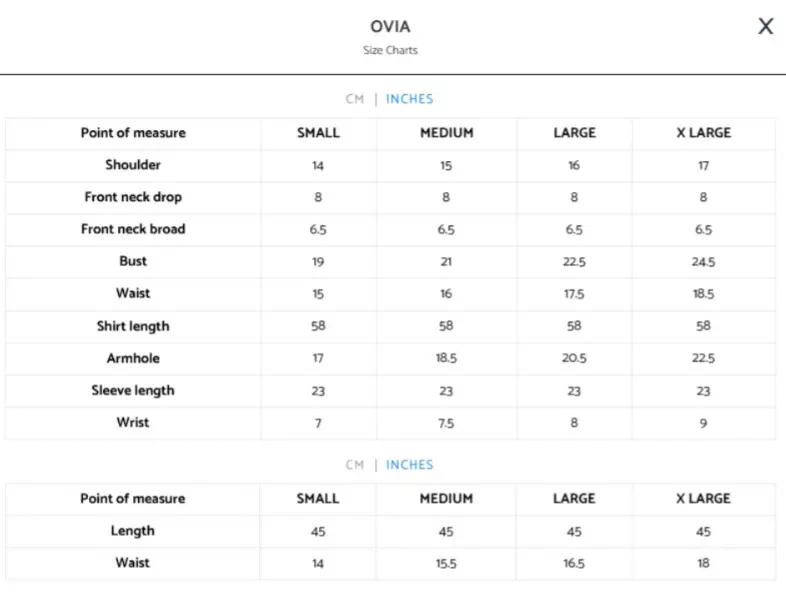Click X LARGE header in the lower table
The image size is (786, 609).
coord(703,498)
